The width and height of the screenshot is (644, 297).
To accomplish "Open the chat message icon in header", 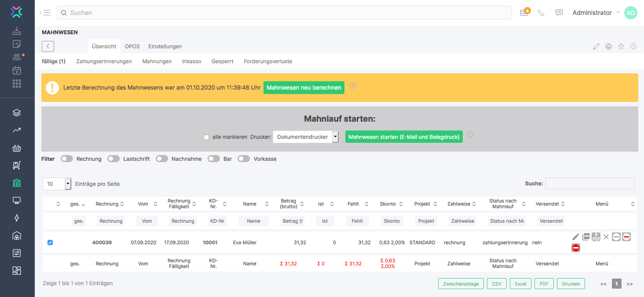I will pyautogui.click(x=559, y=13).
